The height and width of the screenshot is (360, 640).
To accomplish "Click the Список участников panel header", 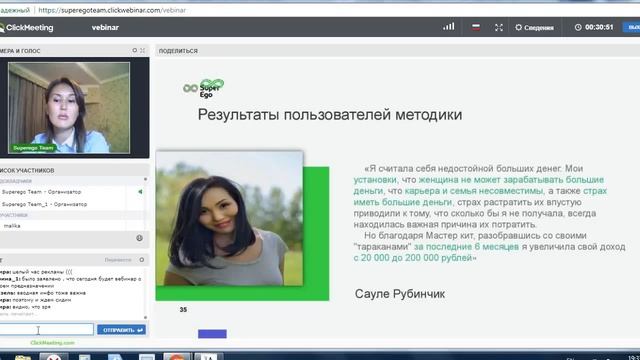I will coord(27,170).
